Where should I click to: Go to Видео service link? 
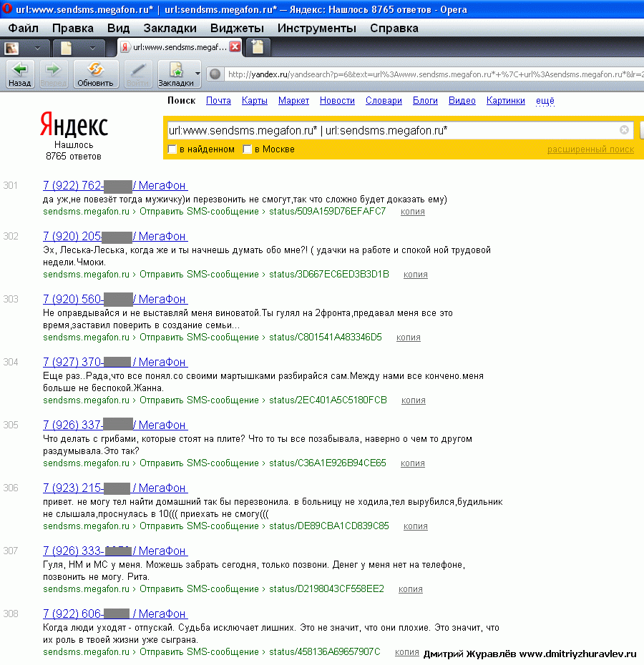(x=462, y=101)
